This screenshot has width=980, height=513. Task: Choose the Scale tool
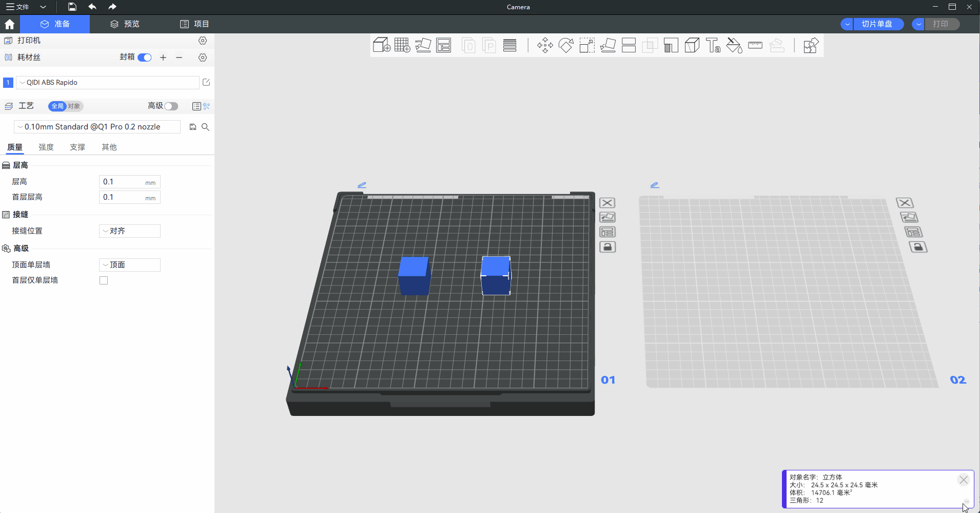[587, 46]
